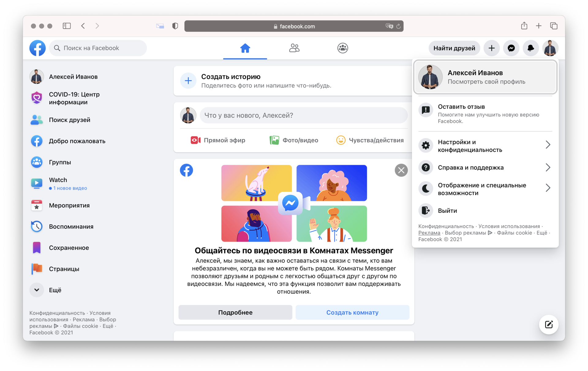
Task: Go forward with Safari forward arrow
Action: point(97,26)
